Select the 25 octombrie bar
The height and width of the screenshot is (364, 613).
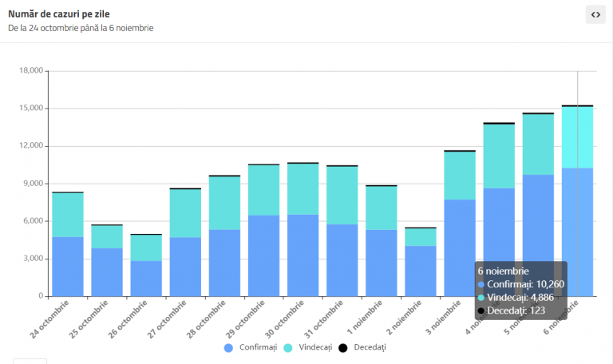click(x=107, y=260)
